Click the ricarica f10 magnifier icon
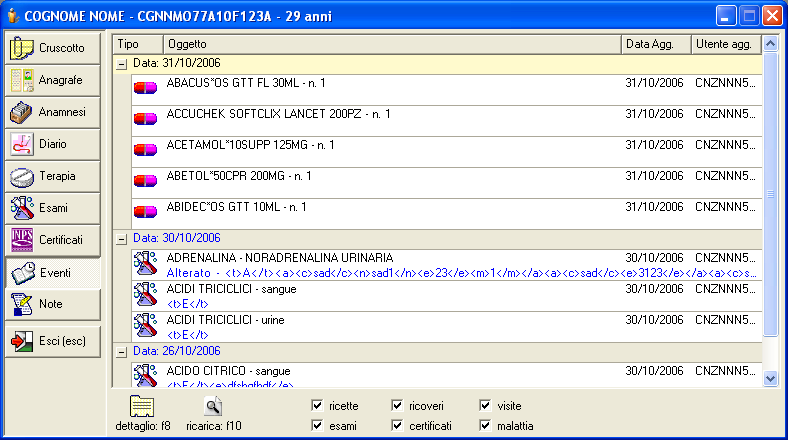 pyautogui.click(x=212, y=405)
